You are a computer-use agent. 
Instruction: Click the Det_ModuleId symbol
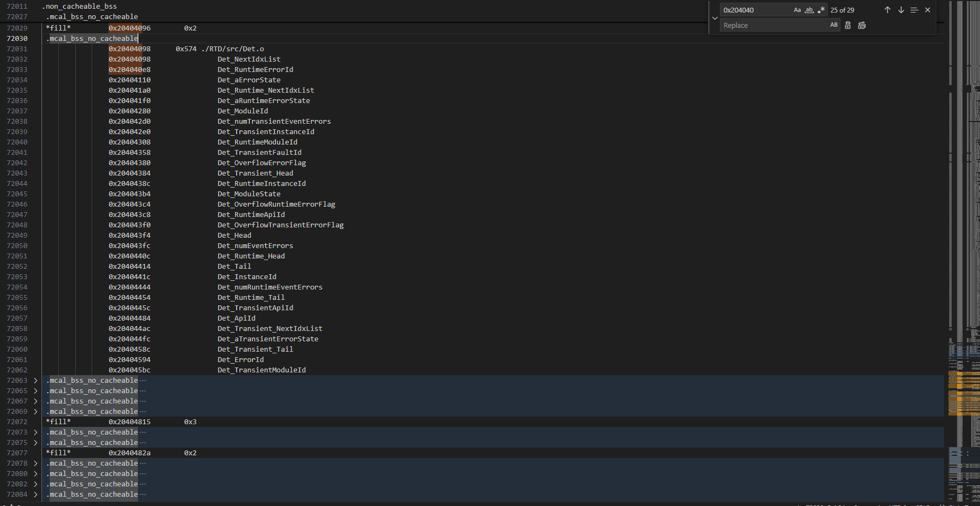[243, 111]
